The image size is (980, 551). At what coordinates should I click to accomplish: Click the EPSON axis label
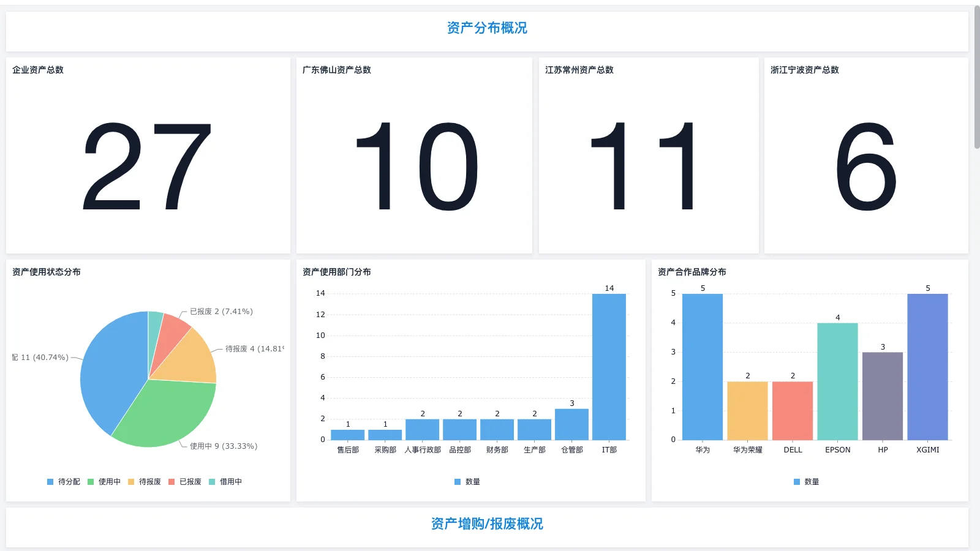(837, 450)
